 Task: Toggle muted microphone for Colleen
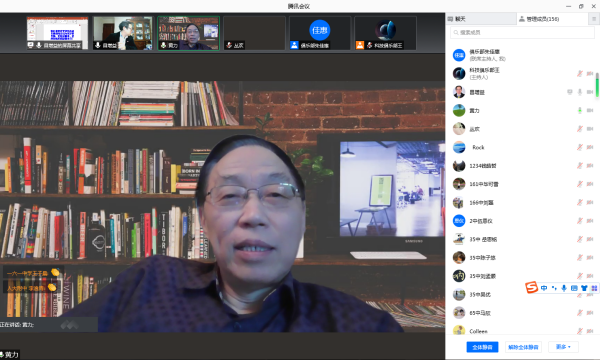click(x=580, y=331)
